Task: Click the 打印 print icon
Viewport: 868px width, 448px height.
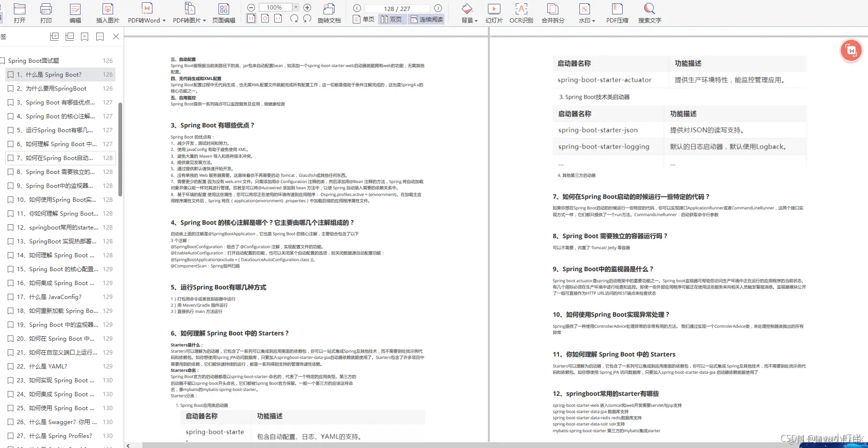Action: (46, 9)
